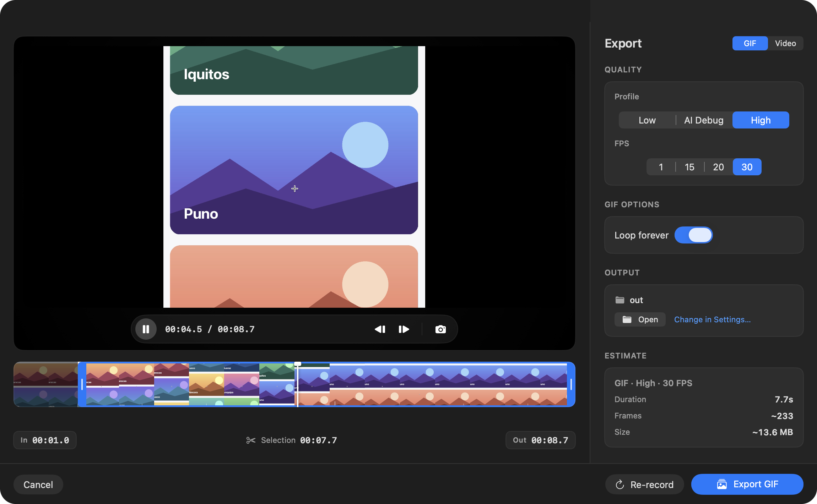Set FPS to 30

point(747,167)
